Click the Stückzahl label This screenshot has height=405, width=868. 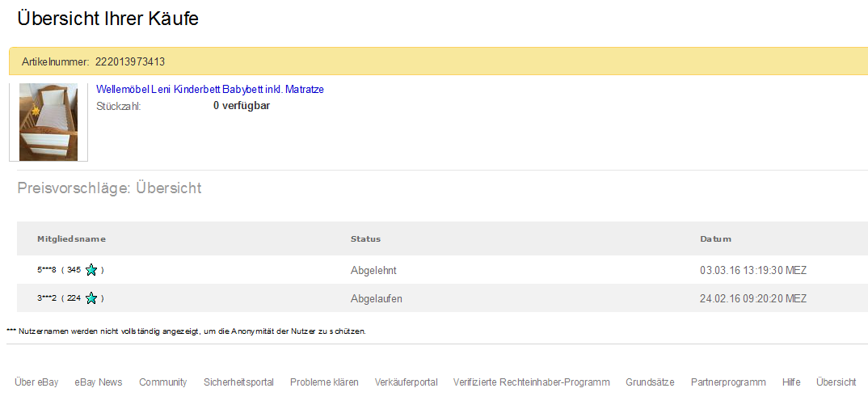pos(119,106)
